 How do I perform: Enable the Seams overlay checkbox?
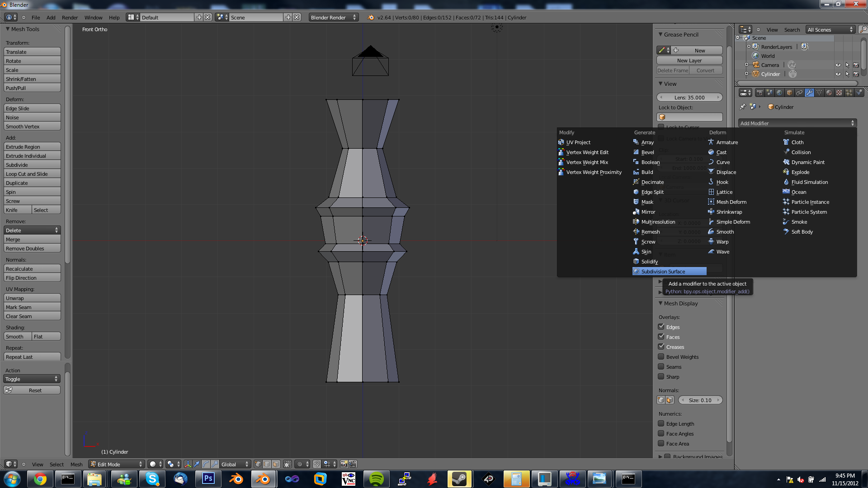661,366
